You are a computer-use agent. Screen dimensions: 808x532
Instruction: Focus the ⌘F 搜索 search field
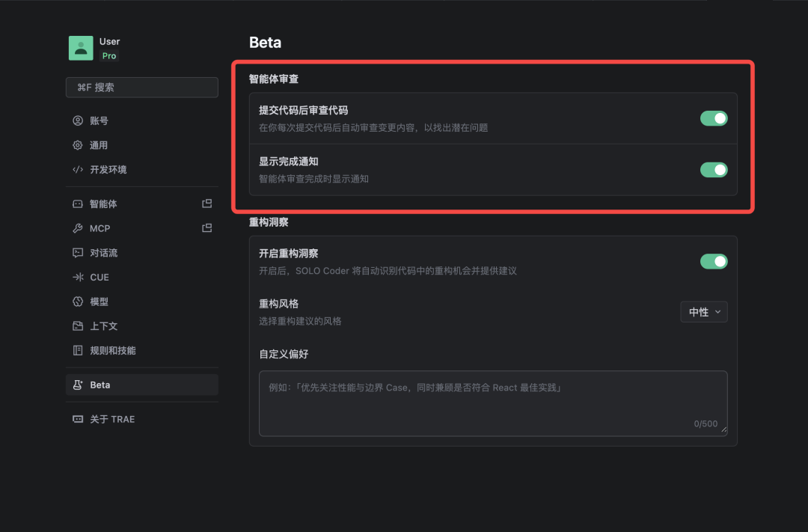pos(141,88)
